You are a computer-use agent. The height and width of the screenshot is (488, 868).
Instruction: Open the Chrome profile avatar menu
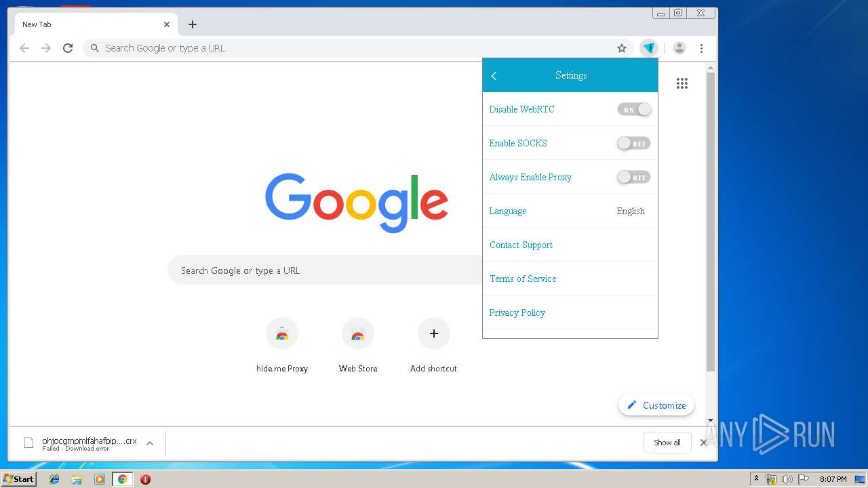679,48
